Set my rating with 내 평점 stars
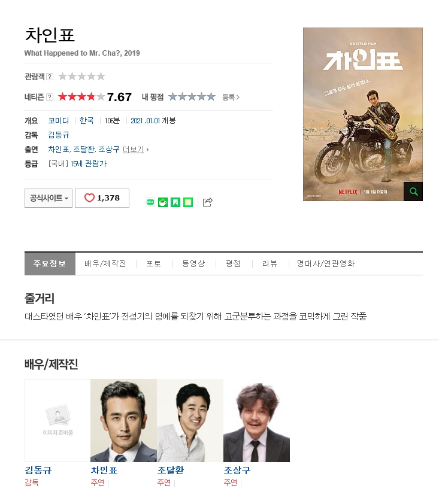 click(192, 96)
